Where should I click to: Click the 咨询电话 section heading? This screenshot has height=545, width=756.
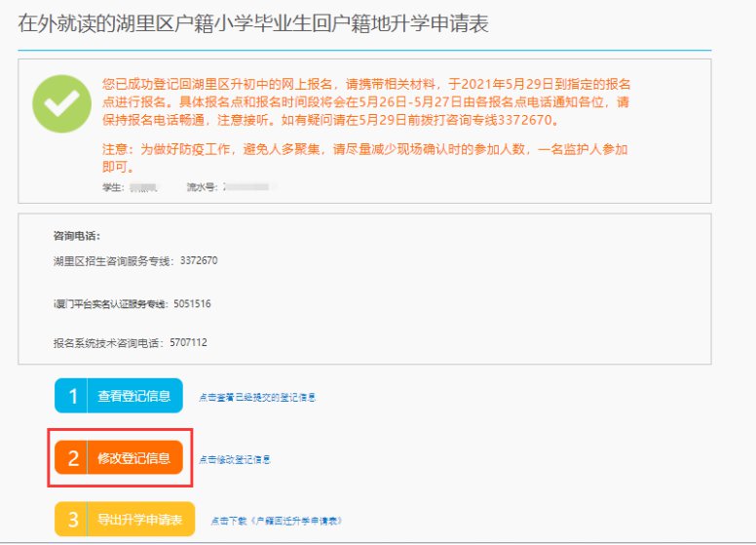click(77, 236)
